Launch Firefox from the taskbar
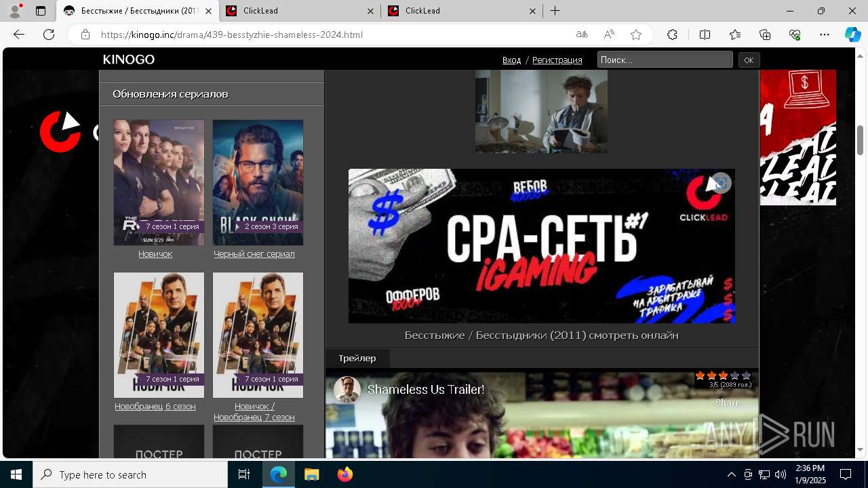 pos(344,474)
